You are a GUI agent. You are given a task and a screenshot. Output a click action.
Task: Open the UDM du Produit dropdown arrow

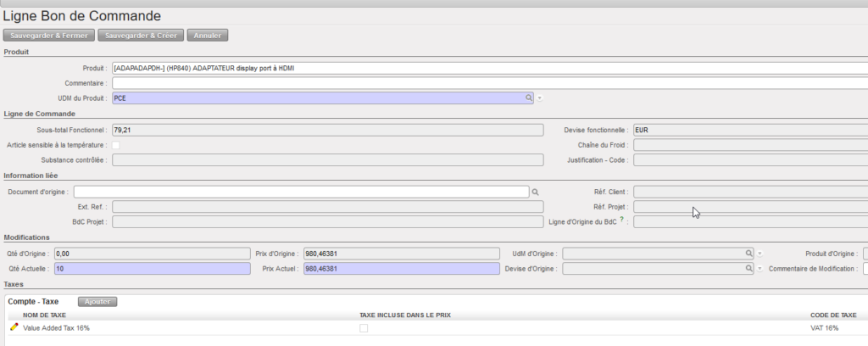point(540,98)
